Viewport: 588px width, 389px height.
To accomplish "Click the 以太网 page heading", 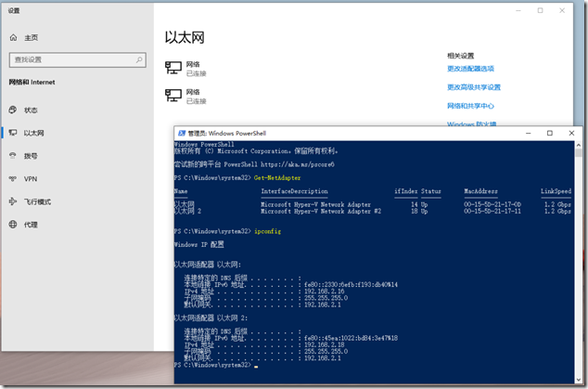I will coord(185,37).
